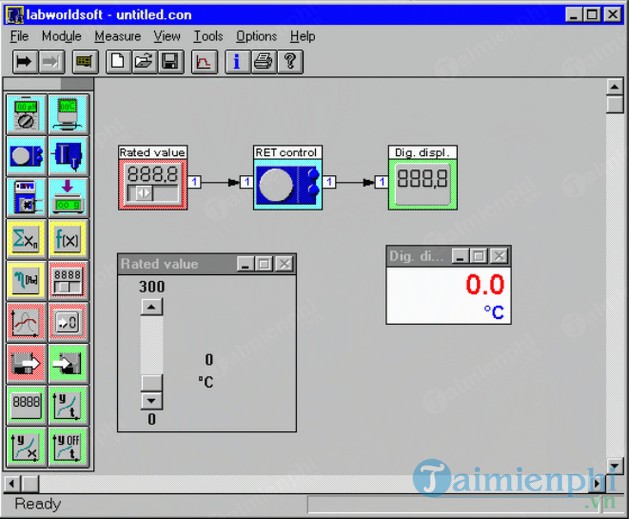Open the Options menu
The image size is (629, 519).
256,36
